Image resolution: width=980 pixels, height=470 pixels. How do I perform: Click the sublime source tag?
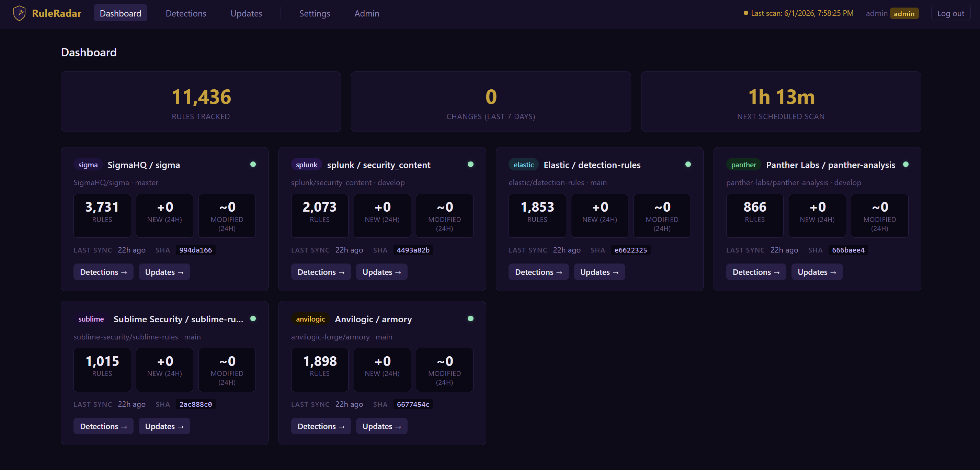[x=91, y=319]
